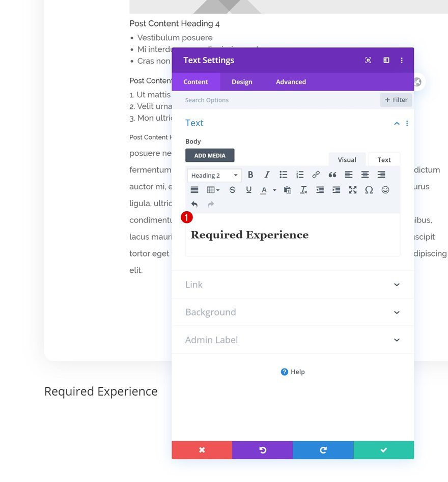Open the Text editing mode tab
The image size is (448, 482).
384,159
